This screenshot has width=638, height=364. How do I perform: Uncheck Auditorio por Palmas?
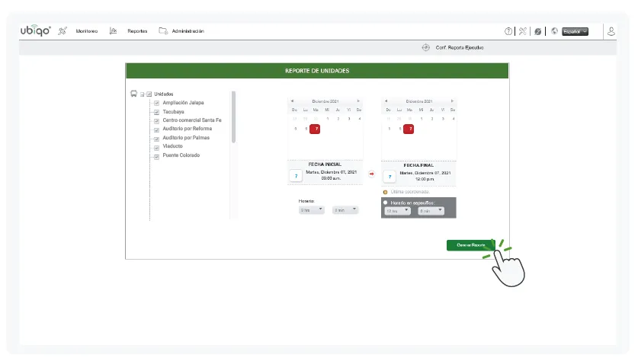tap(157, 139)
